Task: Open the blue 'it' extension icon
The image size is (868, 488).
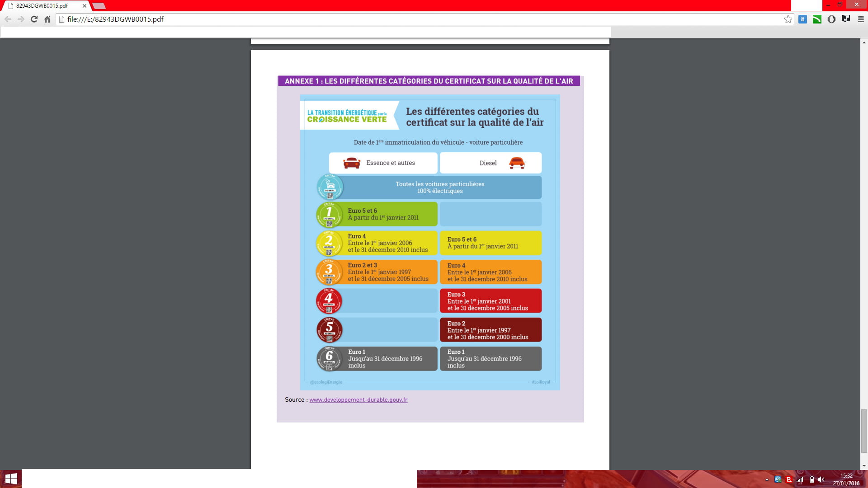Action: coord(802,19)
